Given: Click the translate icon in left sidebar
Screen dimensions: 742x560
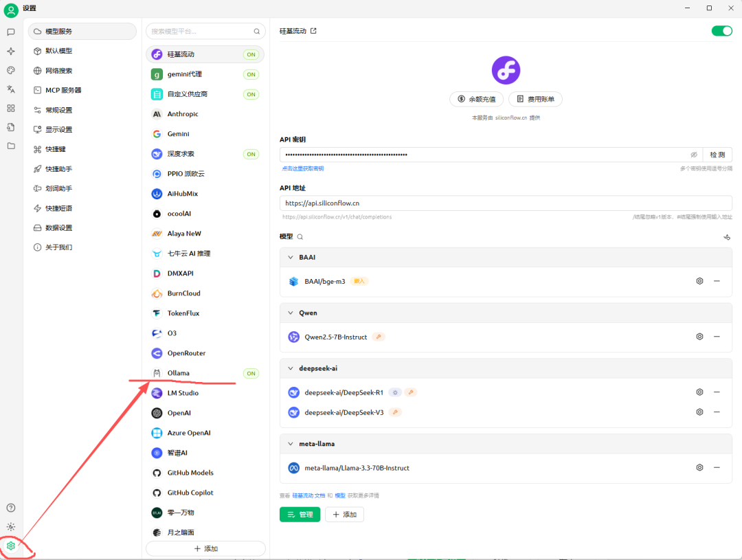Looking at the screenshot, I should click(11, 89).
